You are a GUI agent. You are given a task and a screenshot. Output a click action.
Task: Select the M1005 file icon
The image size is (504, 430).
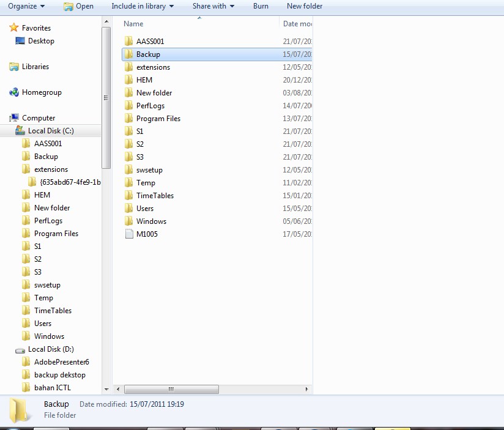130,234
